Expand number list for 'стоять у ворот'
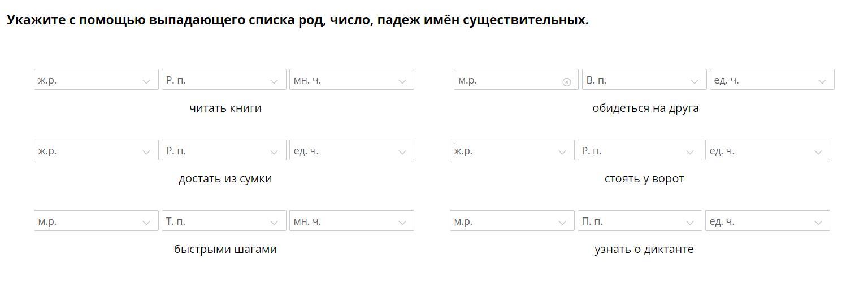868x283 pixels. coord(767,150)
